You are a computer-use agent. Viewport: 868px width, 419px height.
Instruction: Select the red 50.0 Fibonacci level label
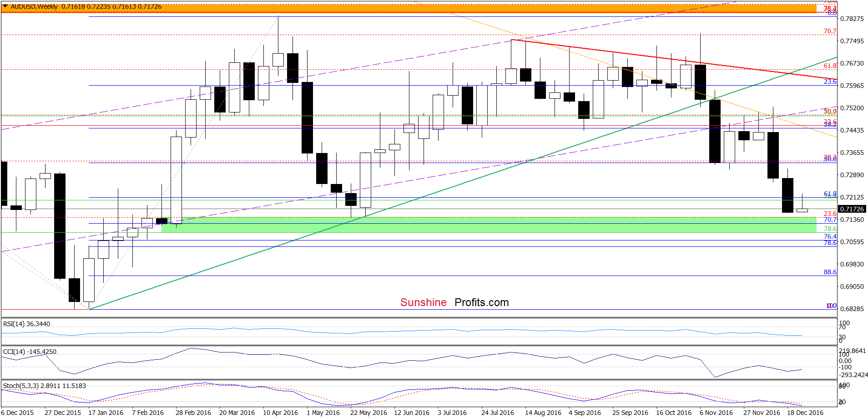[830, 111]
